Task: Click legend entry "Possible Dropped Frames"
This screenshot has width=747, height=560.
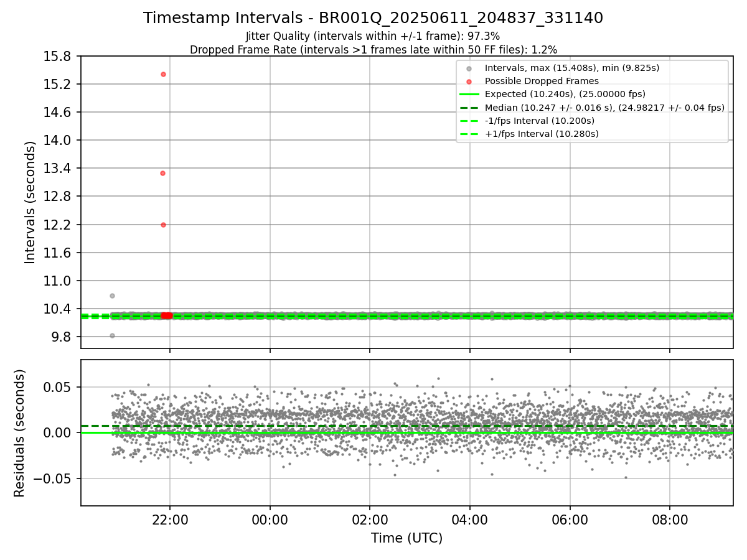Action: click(542, 81)
